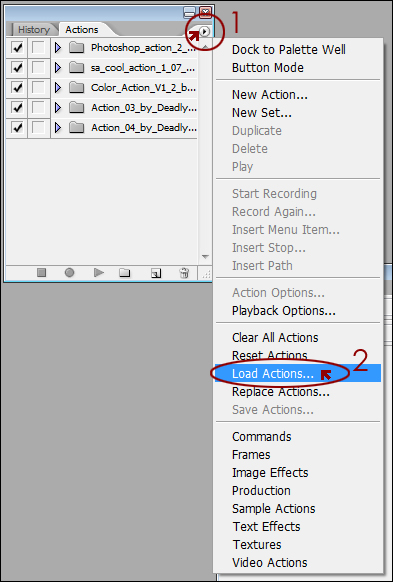Choose Replace Actions... menu entry
The image size is (393, 582).
point(281,392)
